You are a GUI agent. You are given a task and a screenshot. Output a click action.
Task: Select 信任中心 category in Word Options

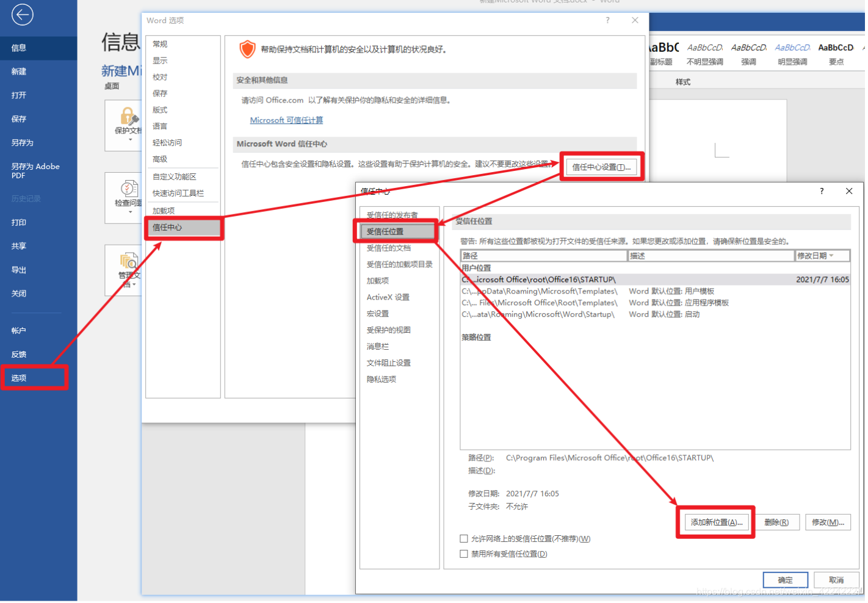[x=183, y=228]
